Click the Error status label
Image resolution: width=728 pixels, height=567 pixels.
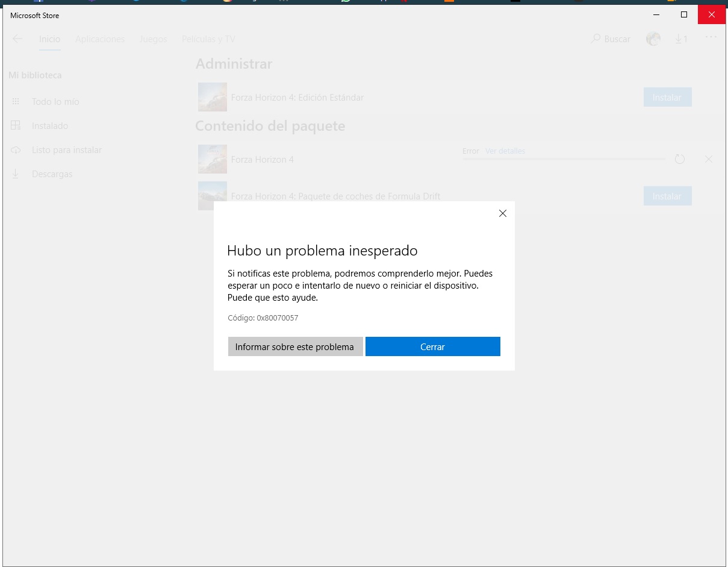[x=471, y=151]
